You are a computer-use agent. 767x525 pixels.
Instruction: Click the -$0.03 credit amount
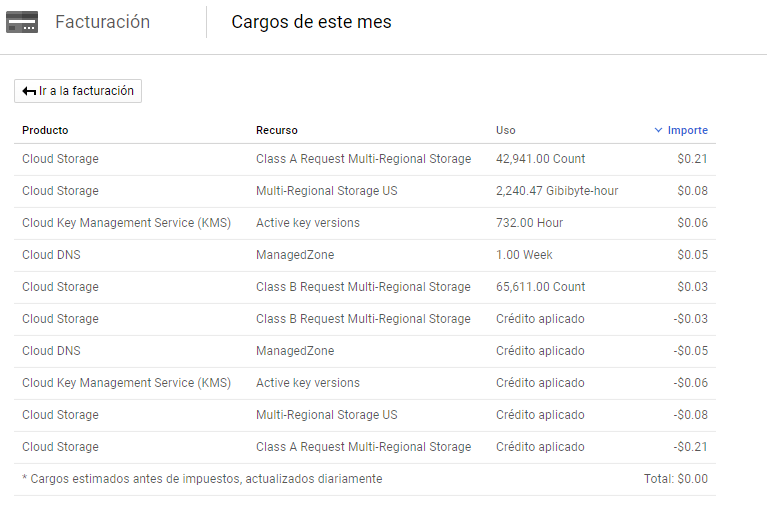690,319
